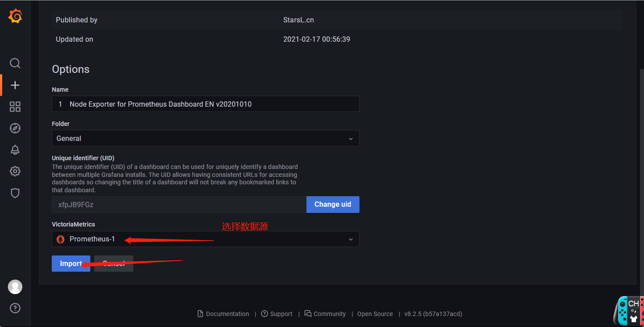Click the Support question icon in footer
The height and width of the screenshot is (327, 644).
click(x=264, y=314)
